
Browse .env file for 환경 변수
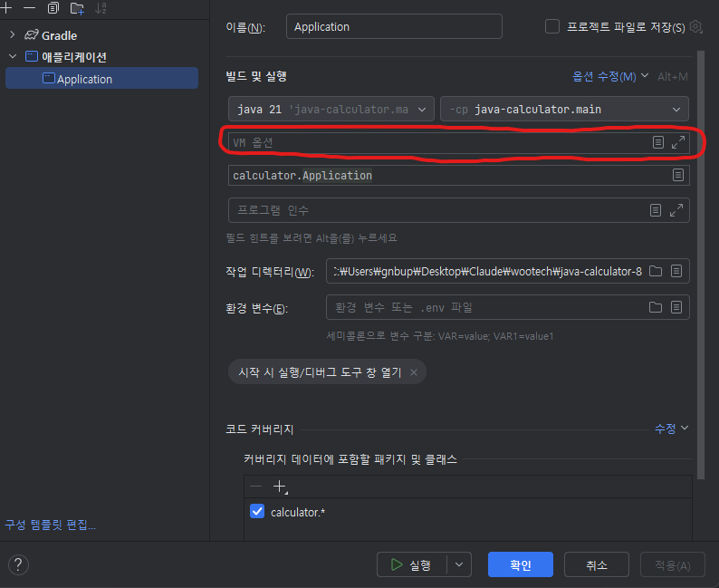656,307
